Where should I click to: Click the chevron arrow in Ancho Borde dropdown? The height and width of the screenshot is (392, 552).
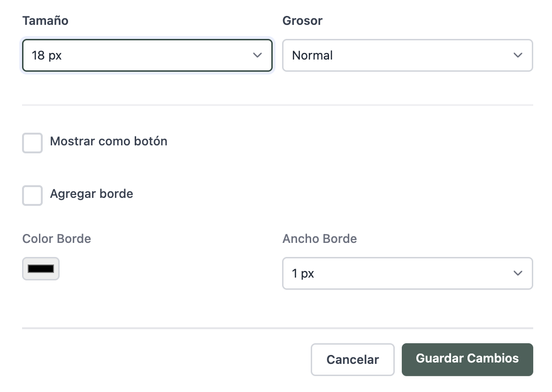[518, 273]
